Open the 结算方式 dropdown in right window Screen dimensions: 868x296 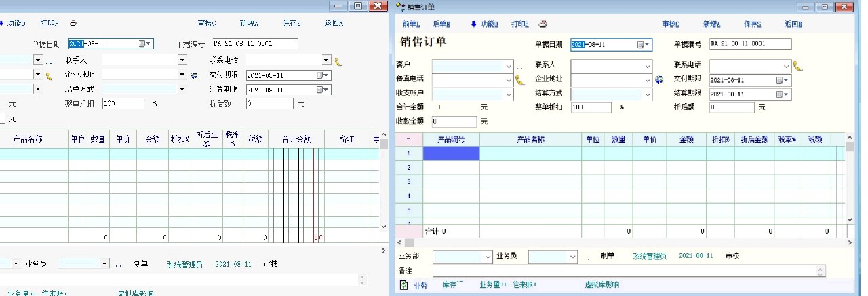[647, 94]
